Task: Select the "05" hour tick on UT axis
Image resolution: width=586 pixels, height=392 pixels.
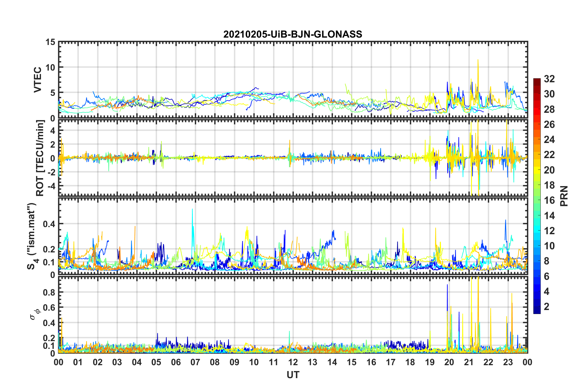Action: 156,362
